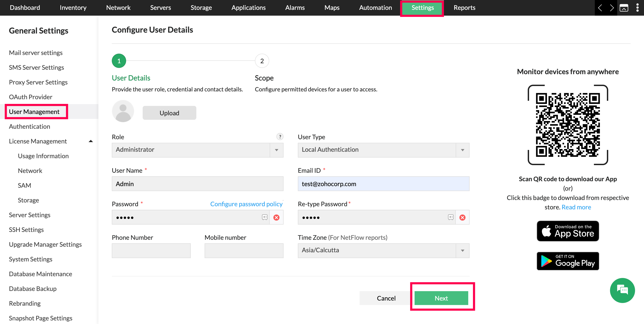Open the Servers tab

coord(161,8)
